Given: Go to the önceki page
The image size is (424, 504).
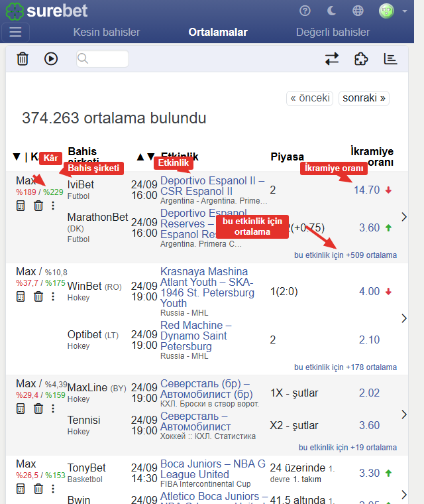Looking at the screenshot, I should tap(309, 98).
